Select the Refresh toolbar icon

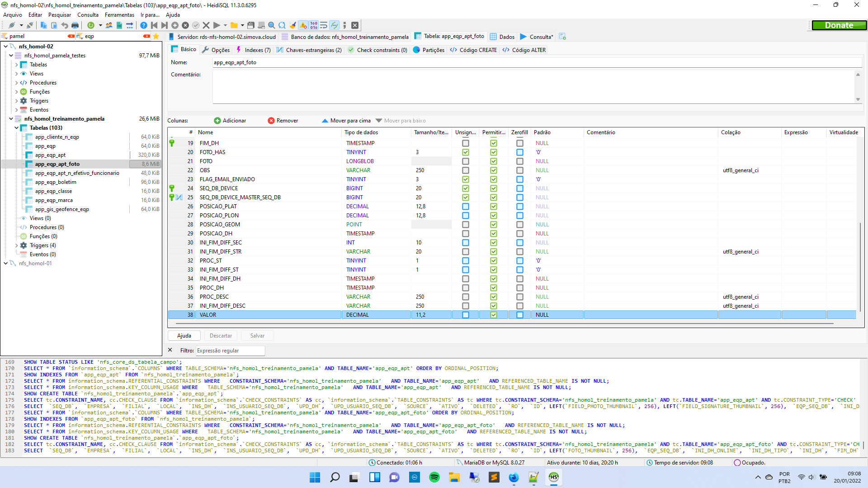[x=91, y=25]
